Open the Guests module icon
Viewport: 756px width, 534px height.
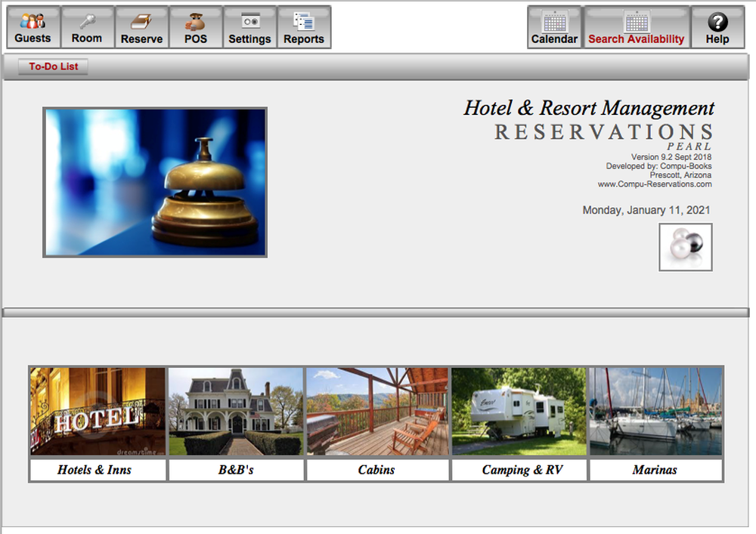pyautogui.click(x=33, y=26)
